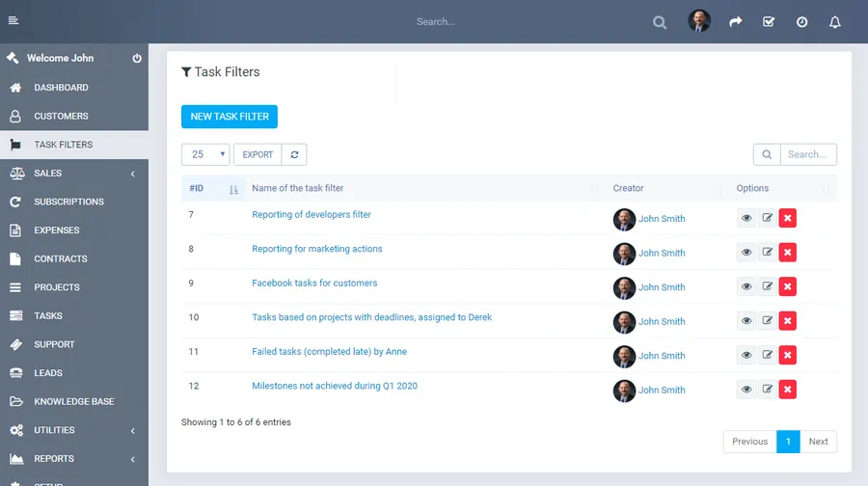View the Reporting of developers filter via eye icon
This screenshot has width=868, height=486.
click(746, 218)
